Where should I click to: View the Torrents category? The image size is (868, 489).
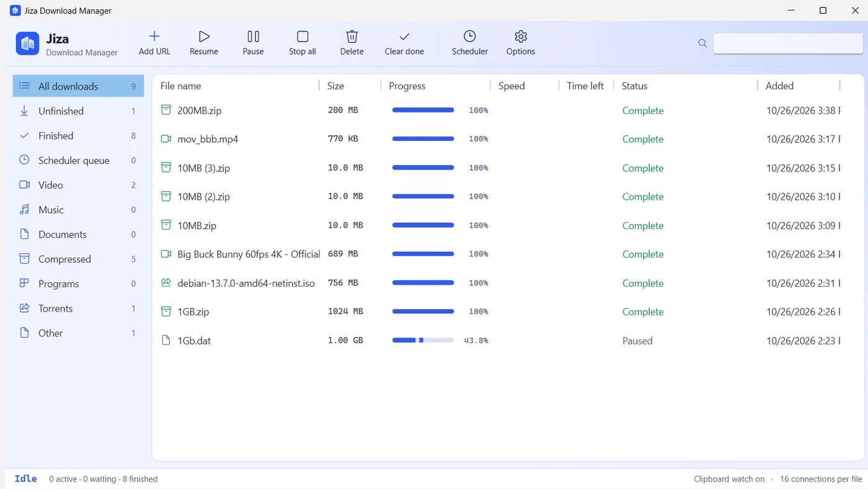pos(78,308)
